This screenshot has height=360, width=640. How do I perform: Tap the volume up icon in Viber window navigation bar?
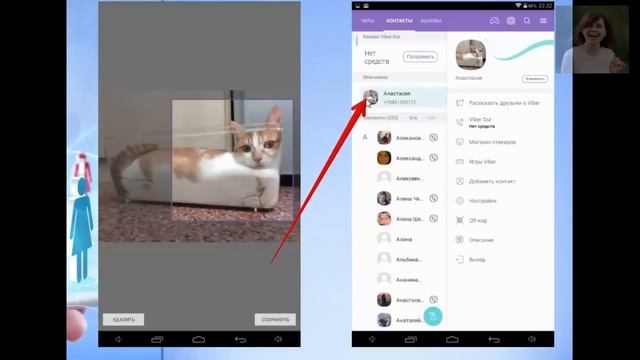click(531, 339)
